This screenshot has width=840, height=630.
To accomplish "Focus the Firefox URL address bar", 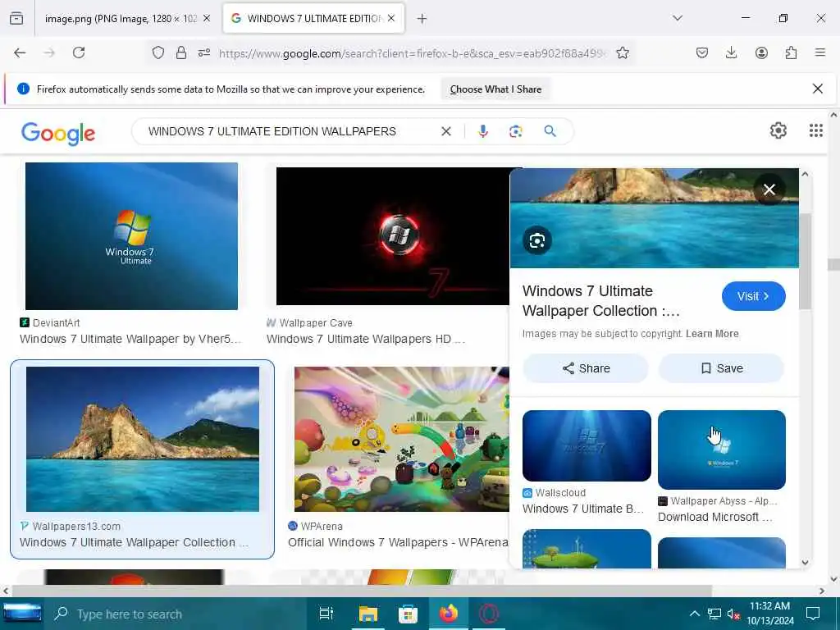I will [413, 53].
